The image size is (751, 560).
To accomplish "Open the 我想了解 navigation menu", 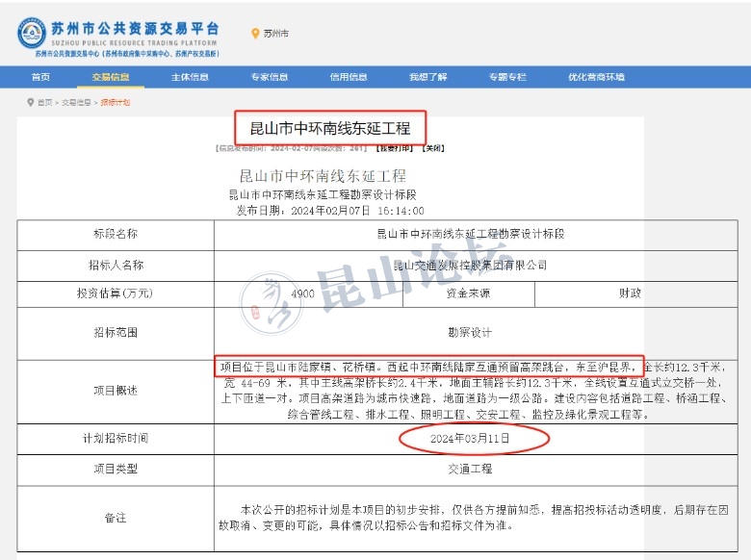I will coord(427,77).
